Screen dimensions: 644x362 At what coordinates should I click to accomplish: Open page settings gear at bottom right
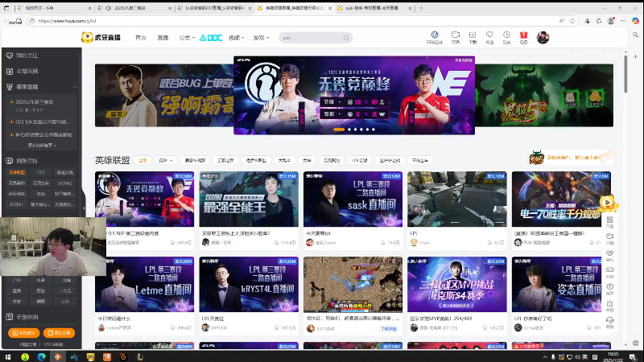tap(635, 343)
